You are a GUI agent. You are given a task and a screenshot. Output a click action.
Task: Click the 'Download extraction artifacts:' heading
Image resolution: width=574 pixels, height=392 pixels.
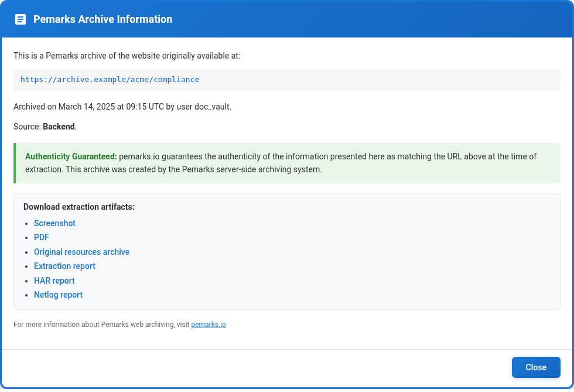78,207
